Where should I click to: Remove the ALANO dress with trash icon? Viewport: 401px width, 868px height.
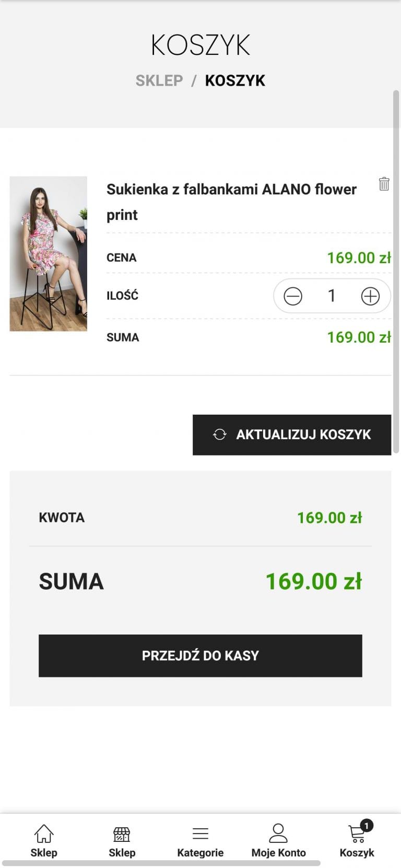tap(384, 184)
